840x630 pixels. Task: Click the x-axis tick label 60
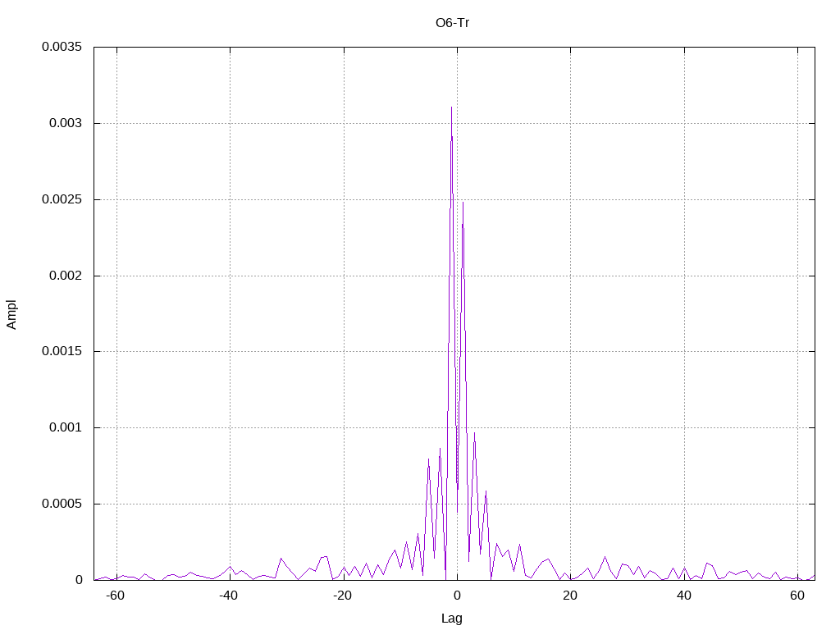coord(797,596)
